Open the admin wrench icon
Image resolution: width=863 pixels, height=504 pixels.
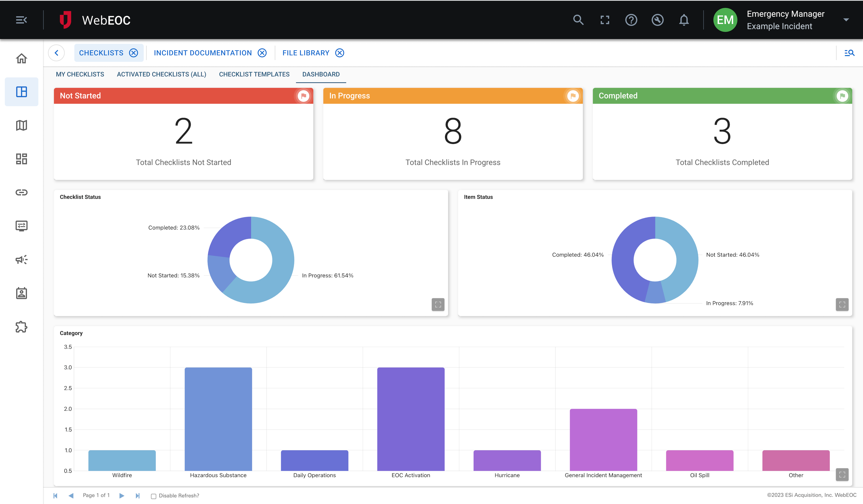[x=657, y=20]
